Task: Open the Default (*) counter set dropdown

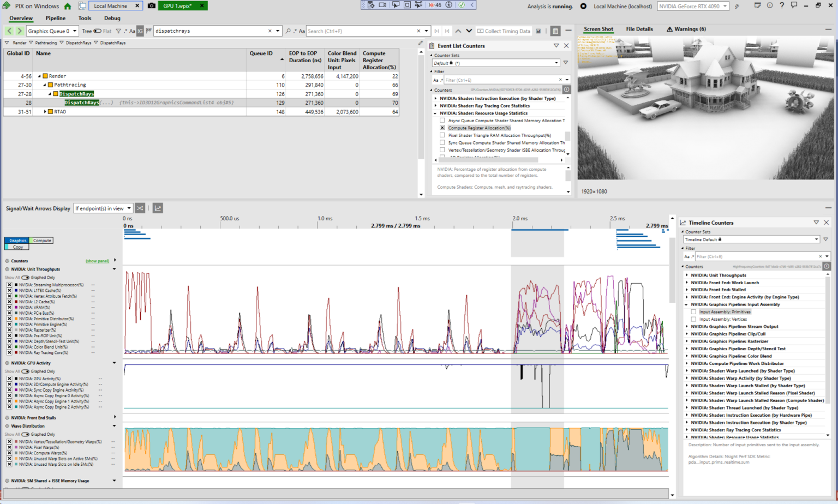Action: point(496,63)
